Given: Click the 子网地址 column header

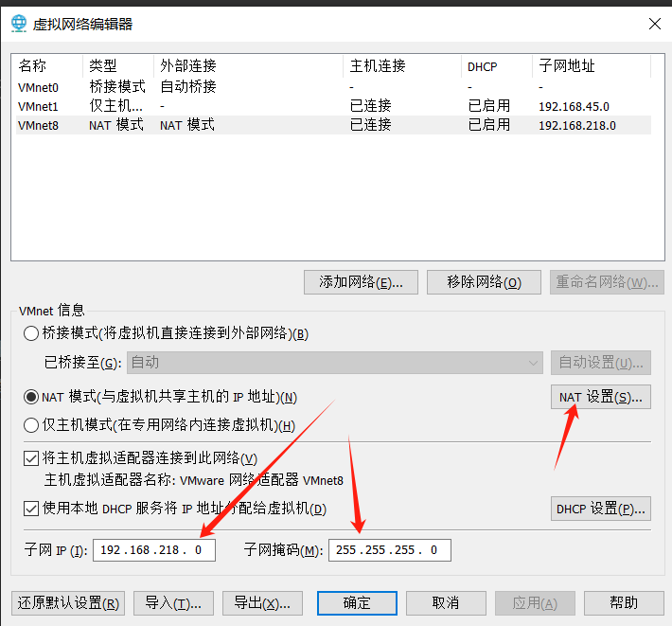Looking at the screenshot, I should (592, 66).
